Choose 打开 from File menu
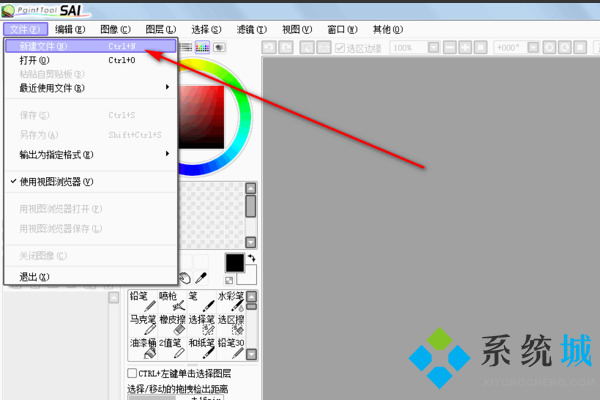 [91, 60]
